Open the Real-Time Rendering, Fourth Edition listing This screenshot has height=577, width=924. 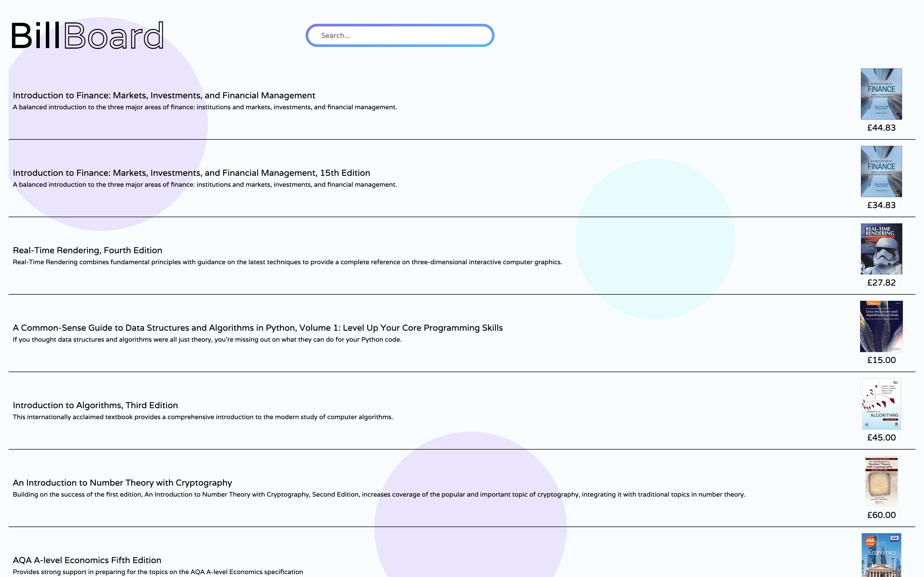[87, 250]
